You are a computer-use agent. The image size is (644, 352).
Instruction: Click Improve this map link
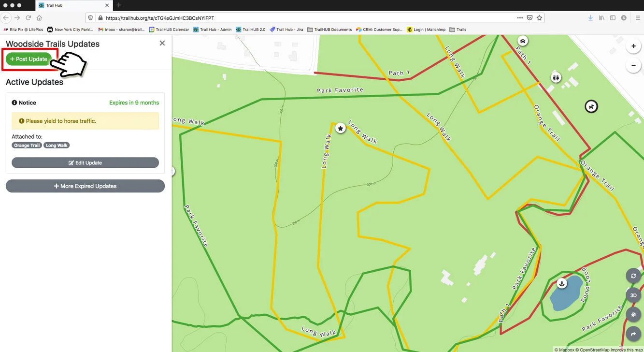(627, 350)
